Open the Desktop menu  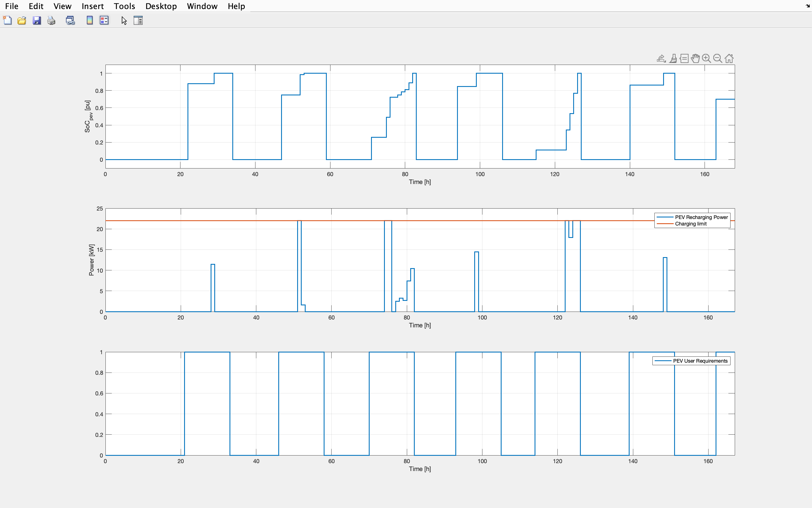[161, 6]
